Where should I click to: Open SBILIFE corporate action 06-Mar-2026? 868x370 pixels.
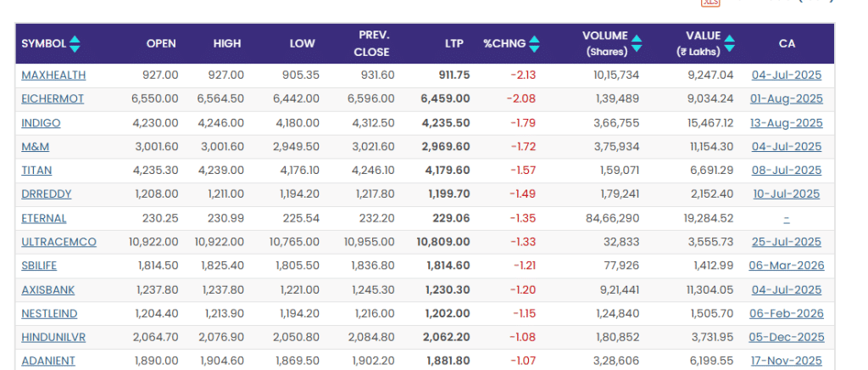tap(786, 266)
